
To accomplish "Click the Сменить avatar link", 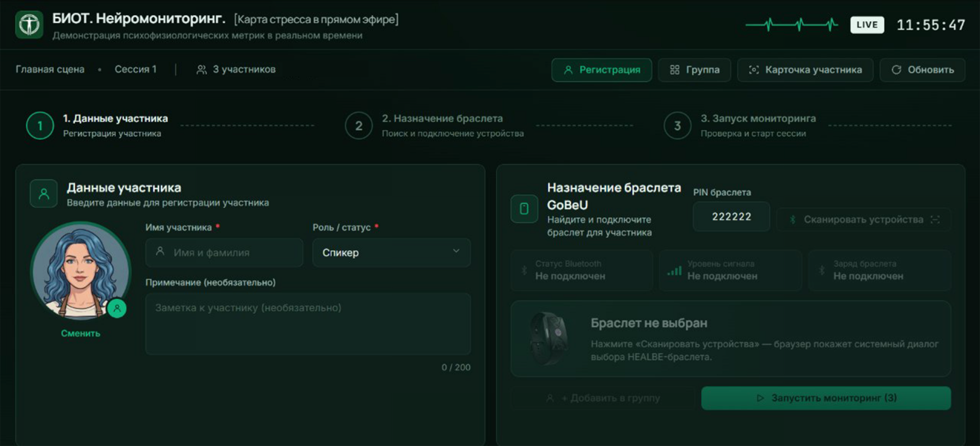I will pos(81,334).
